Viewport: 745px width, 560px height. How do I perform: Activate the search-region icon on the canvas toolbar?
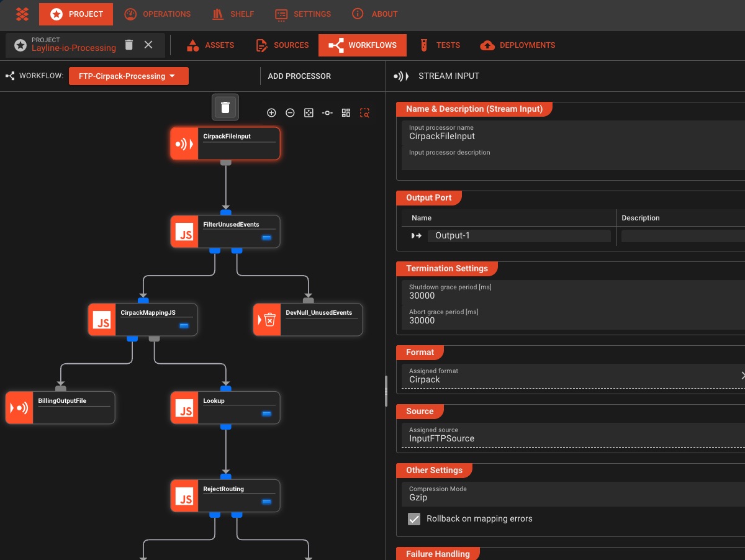365,113
